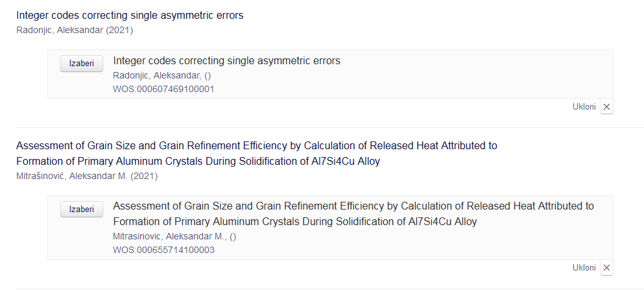Click the (2021) year after Mitrašinović, Aleksandar M.

[144, 176]
